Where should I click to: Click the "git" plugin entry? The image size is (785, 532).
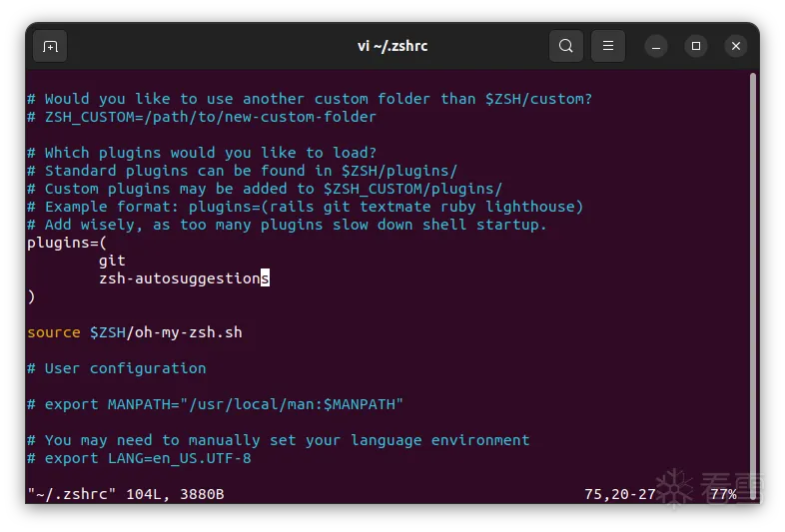point(112,261)
